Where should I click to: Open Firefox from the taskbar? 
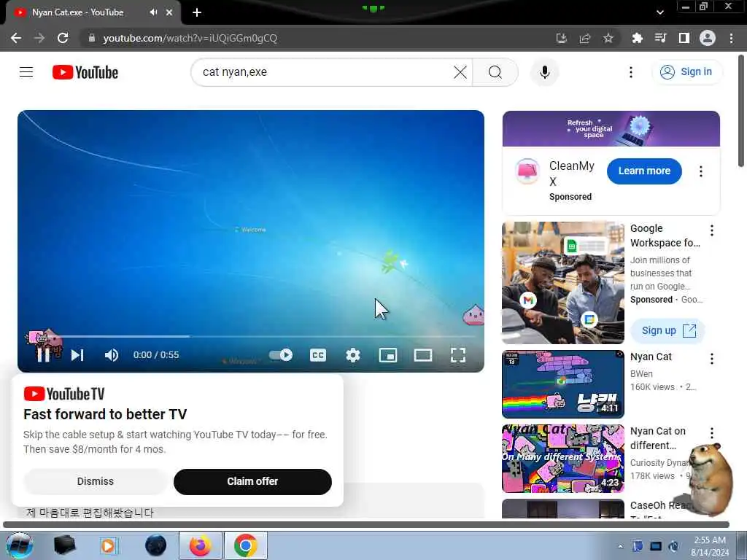(x=200, y=545)
